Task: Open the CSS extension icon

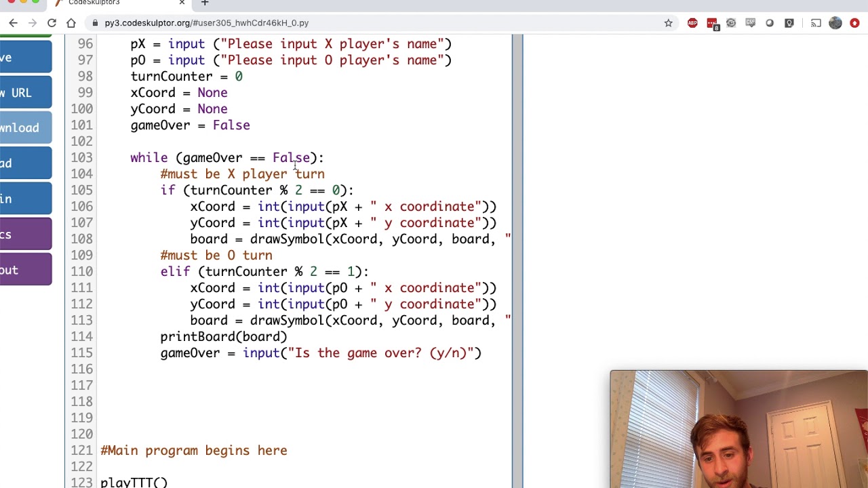Action: (751, 23)
